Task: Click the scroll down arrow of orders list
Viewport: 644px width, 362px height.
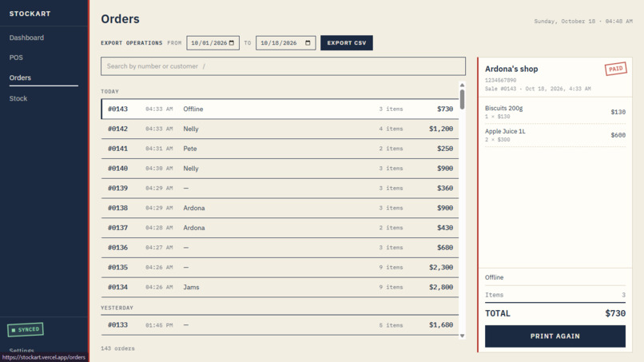Action: click(462, 336)
